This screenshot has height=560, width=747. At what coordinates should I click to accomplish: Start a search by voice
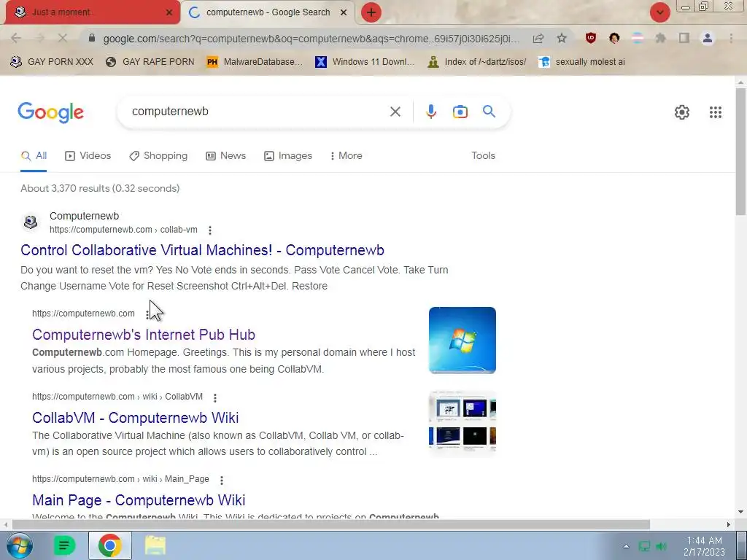pyautogui.click(x=430, y=112)
